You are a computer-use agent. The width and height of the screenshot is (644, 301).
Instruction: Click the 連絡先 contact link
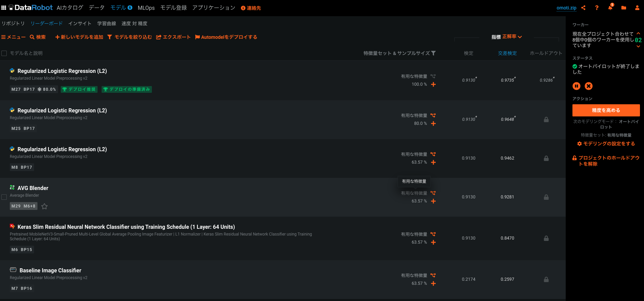pyautogui.click(x=251, y=8)
